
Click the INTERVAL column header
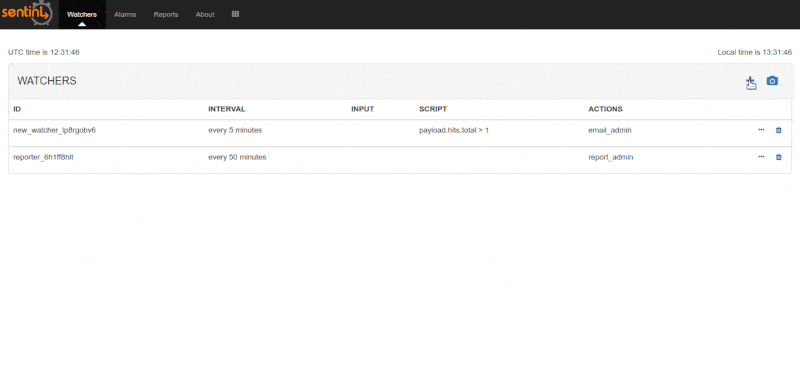227,109
